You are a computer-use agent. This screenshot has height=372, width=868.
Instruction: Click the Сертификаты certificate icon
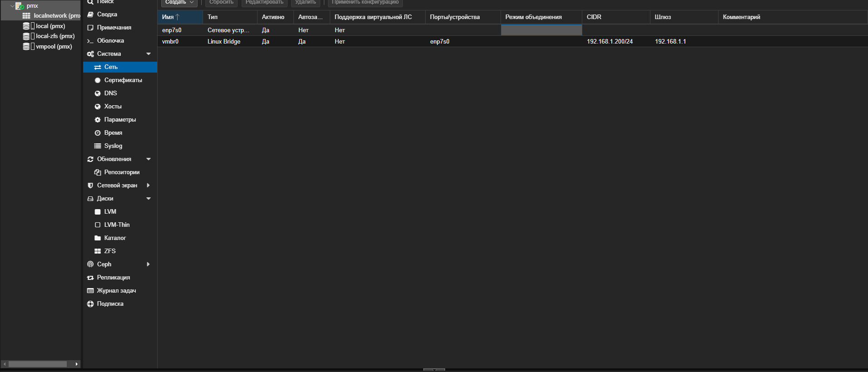[98, 80]
